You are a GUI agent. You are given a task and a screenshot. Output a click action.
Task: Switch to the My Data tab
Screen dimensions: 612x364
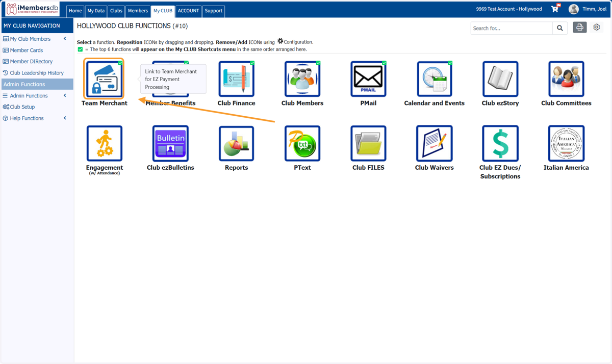[x=96, y=11]
